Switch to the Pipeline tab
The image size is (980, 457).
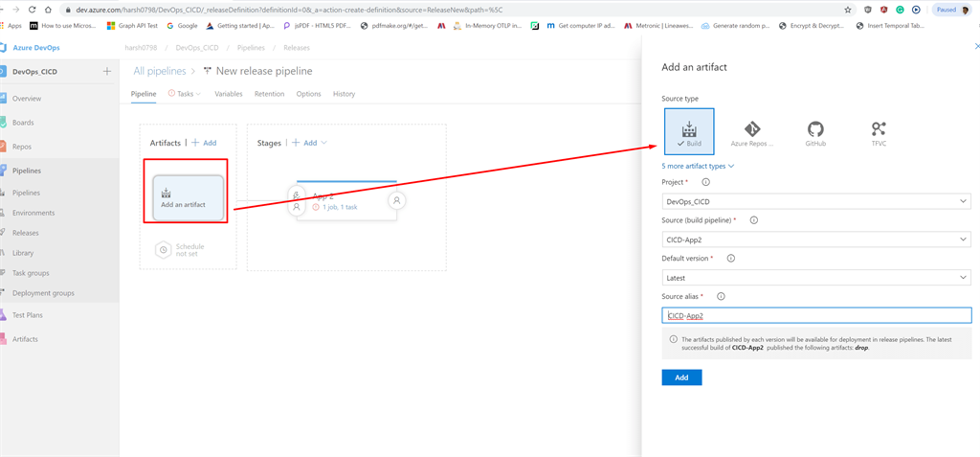pos(144,94)
